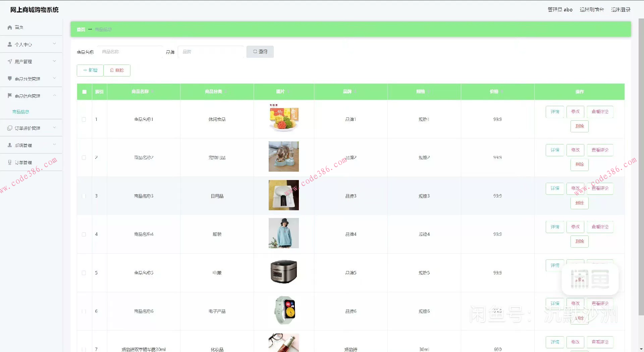Open 查看评论 for 商品名称1
Viewport: 644px width, 352px height.
point(600,112)
